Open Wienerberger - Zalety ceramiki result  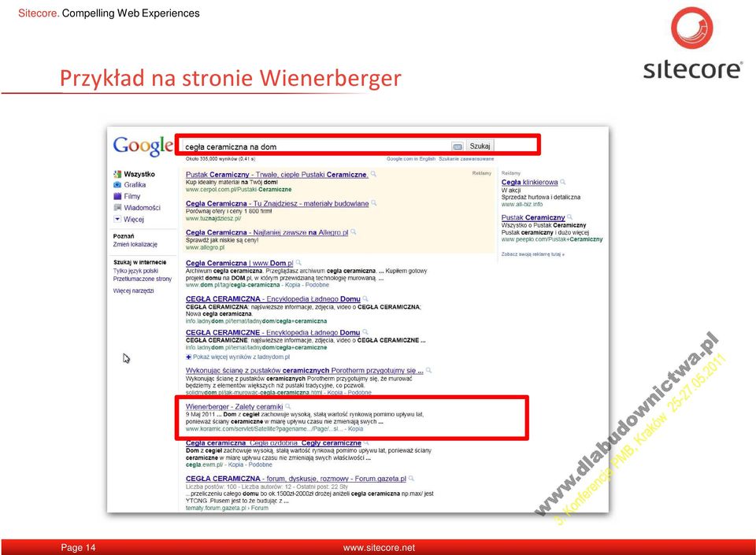tap(235, 407)
